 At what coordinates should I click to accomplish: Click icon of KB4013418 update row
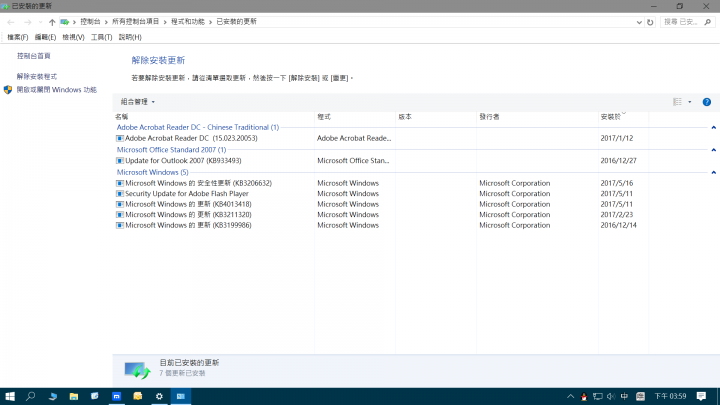point(120,204)
